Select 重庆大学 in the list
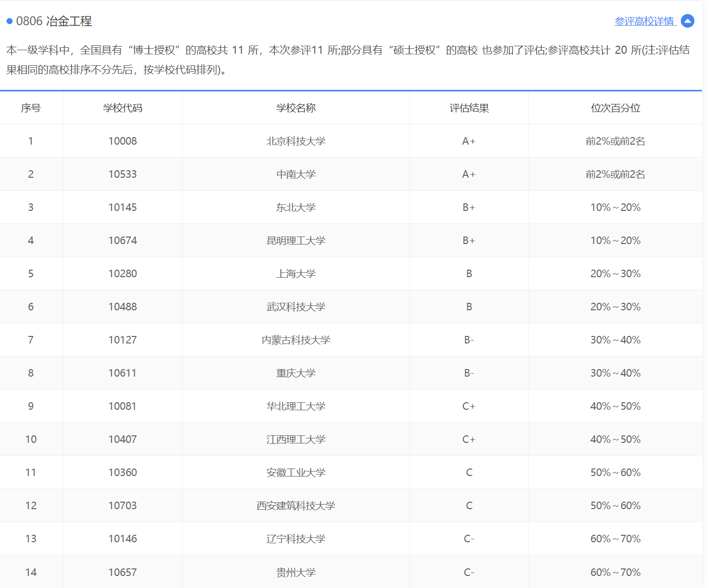Image resolution: width=714 pixels, height=588 pixels. tap(295, 373)
